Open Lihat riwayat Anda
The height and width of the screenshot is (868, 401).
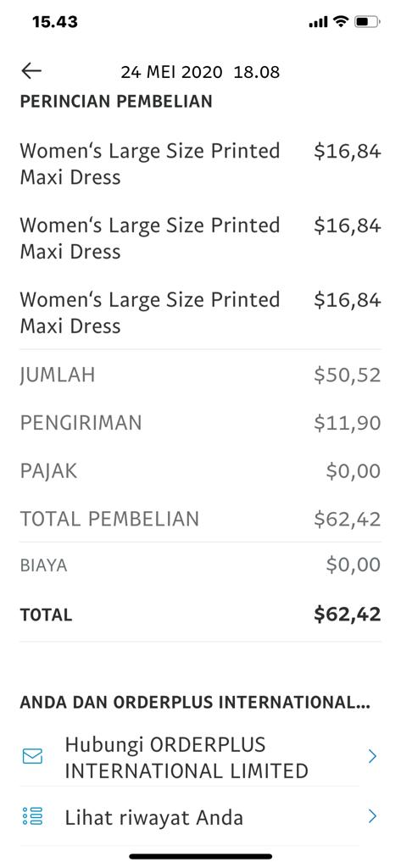coord(200,817)
